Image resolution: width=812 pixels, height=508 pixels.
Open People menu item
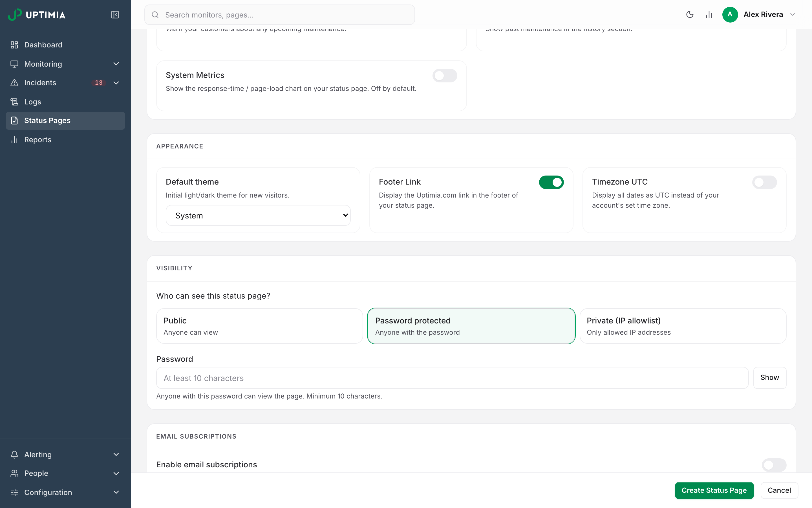[x=65, y=473]
